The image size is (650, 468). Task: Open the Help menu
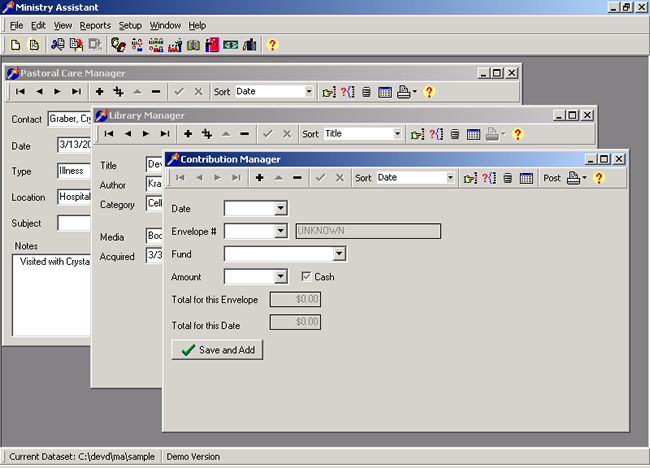tap(197, 25)
